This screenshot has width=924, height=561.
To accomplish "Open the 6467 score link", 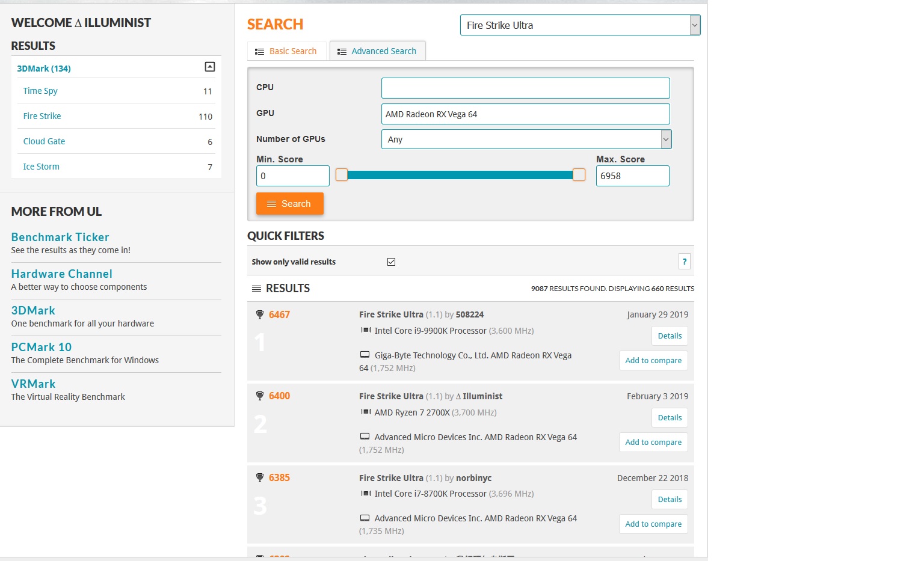I will pyautogui.click(x=279, y=314).
